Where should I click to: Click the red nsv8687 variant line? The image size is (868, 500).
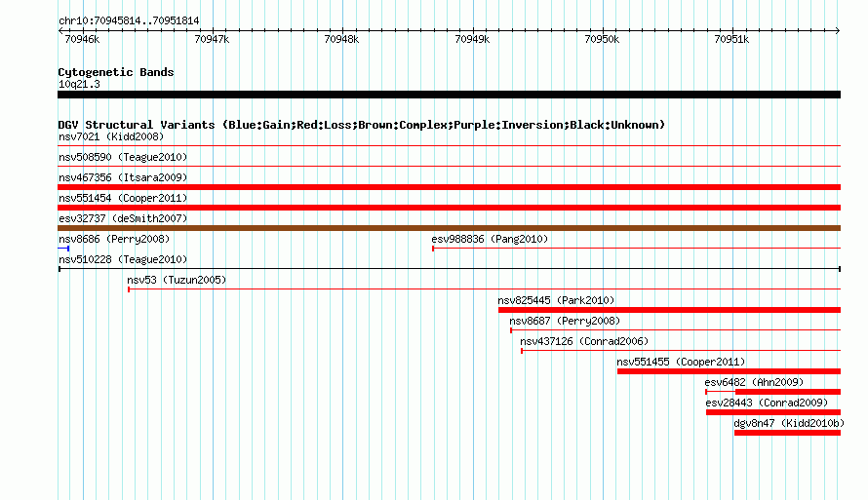(675, 330)
